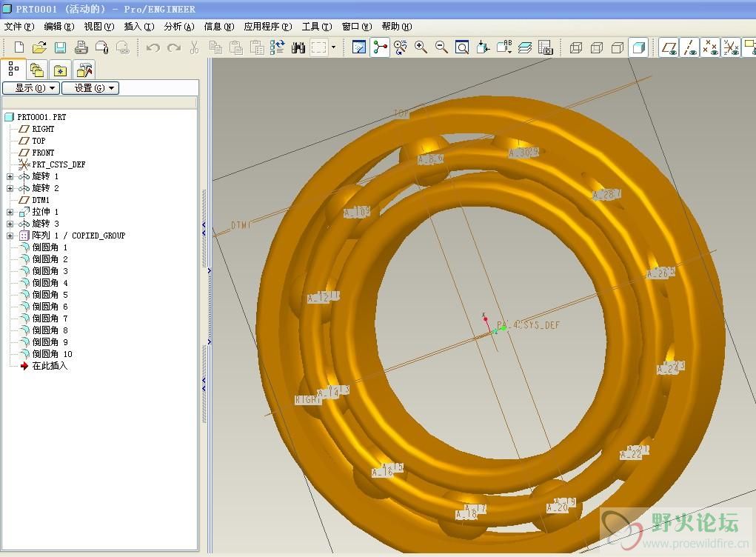Viewport: 756px width, 557px height.
Task: Activate the selection box tool
Action: pos(318,47)
